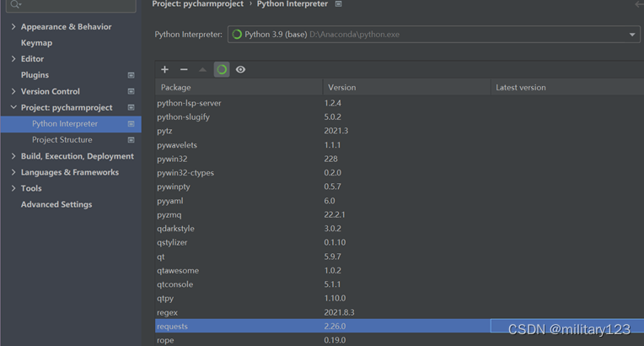
Task: Toggle Show early releases eye icon
Action: tap(241, 69)
